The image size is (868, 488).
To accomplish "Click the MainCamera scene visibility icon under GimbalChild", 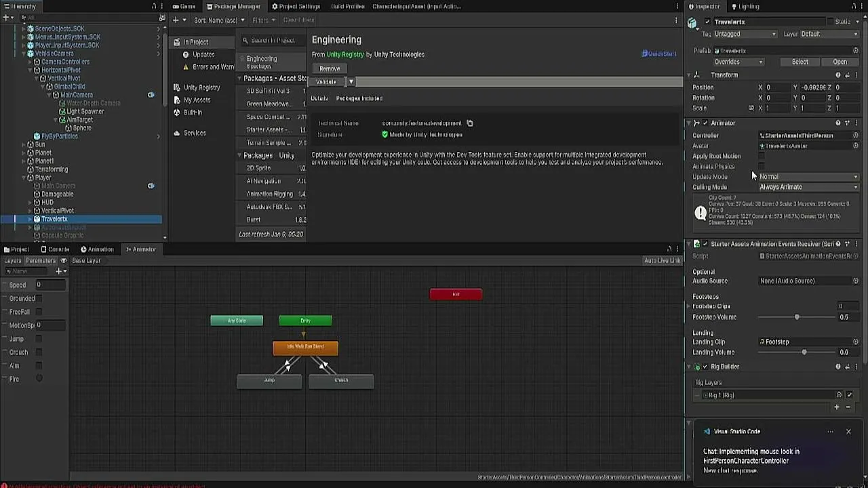I will tap(151, 95).
